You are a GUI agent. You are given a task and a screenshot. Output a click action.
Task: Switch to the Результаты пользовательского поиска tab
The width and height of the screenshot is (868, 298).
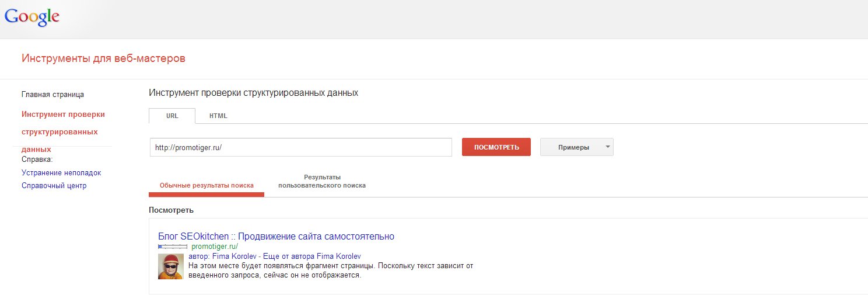point(322,181)
